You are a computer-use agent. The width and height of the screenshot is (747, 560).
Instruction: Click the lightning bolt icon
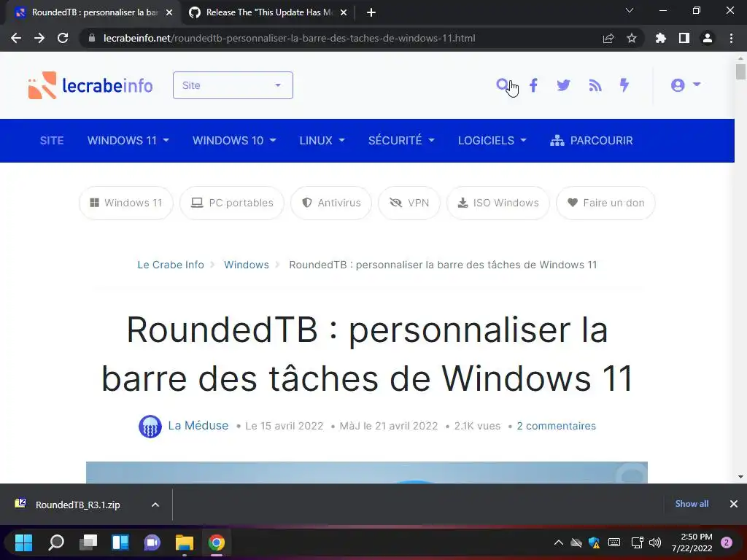624,85
